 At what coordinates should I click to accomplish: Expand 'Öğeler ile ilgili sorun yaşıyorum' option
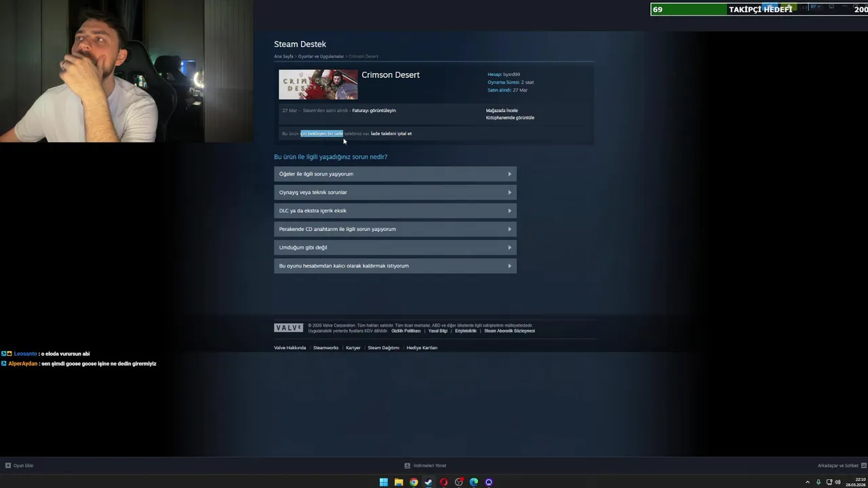[x=395, y=174]
